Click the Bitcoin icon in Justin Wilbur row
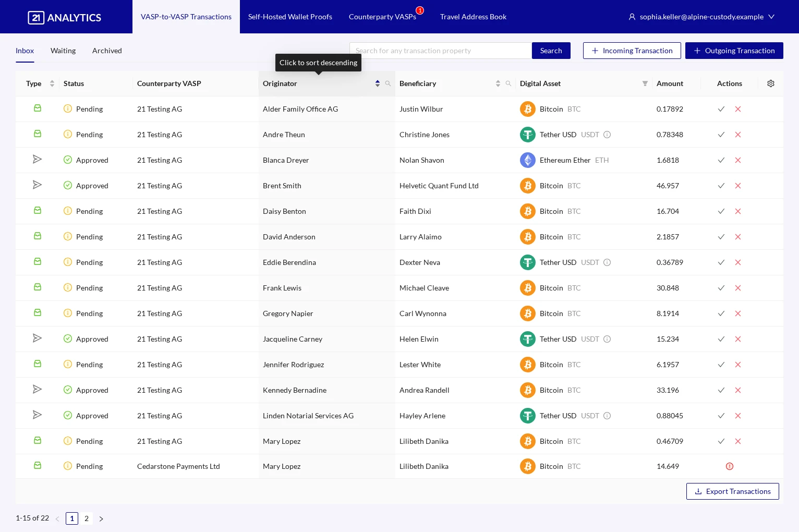The image size is (799, 532). 528,109
